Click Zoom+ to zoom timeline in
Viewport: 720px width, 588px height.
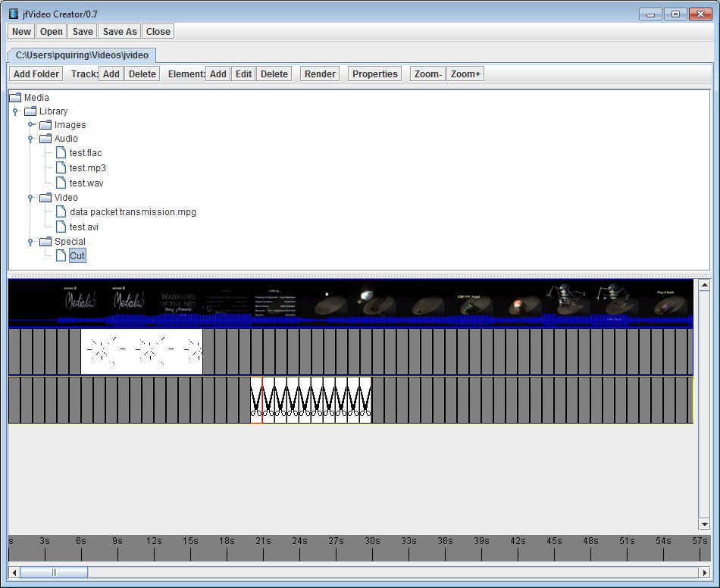coord(465,73)
